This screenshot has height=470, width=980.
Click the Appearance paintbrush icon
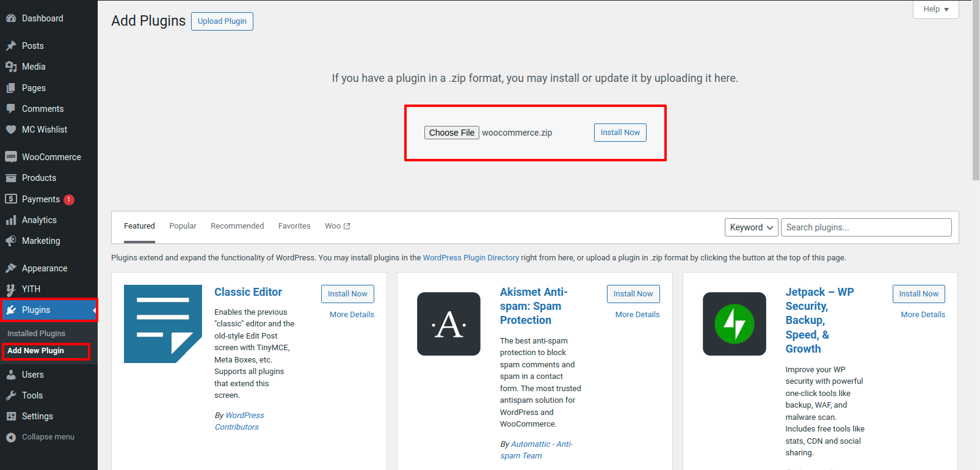pos(11,268)
